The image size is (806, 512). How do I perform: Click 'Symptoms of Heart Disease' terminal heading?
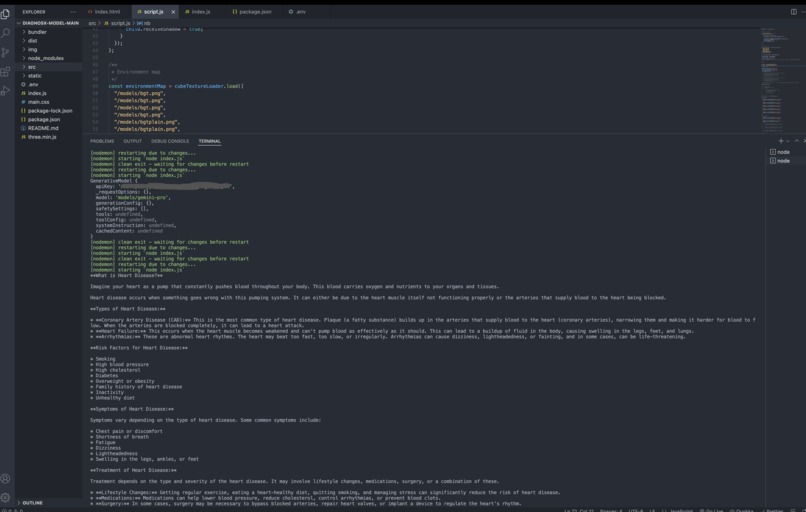pyautogui.click(x=132, y=409)
